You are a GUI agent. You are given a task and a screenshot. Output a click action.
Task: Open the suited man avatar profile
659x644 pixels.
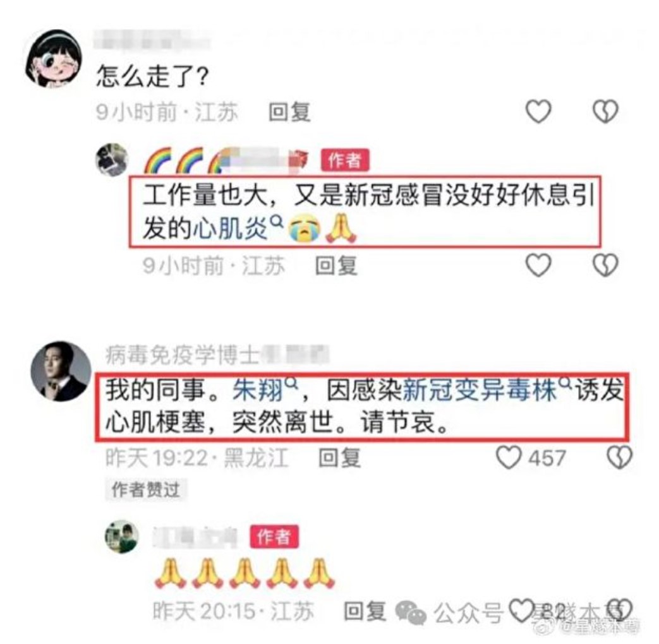(x=61, y=371)
